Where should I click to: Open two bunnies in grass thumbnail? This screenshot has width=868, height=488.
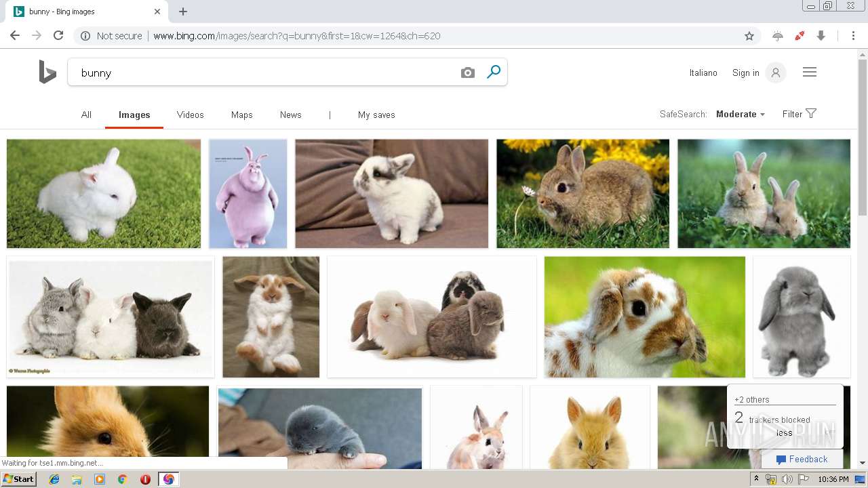click(764, 194)
